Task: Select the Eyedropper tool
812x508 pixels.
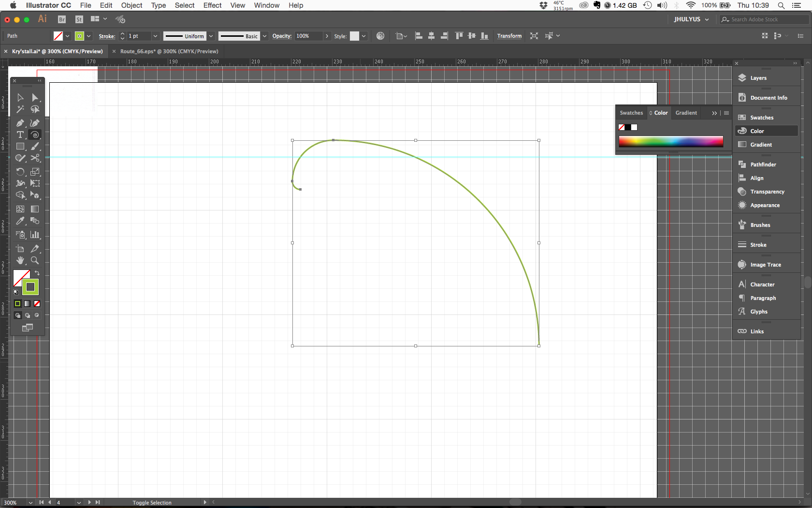Action: (20, 221)
